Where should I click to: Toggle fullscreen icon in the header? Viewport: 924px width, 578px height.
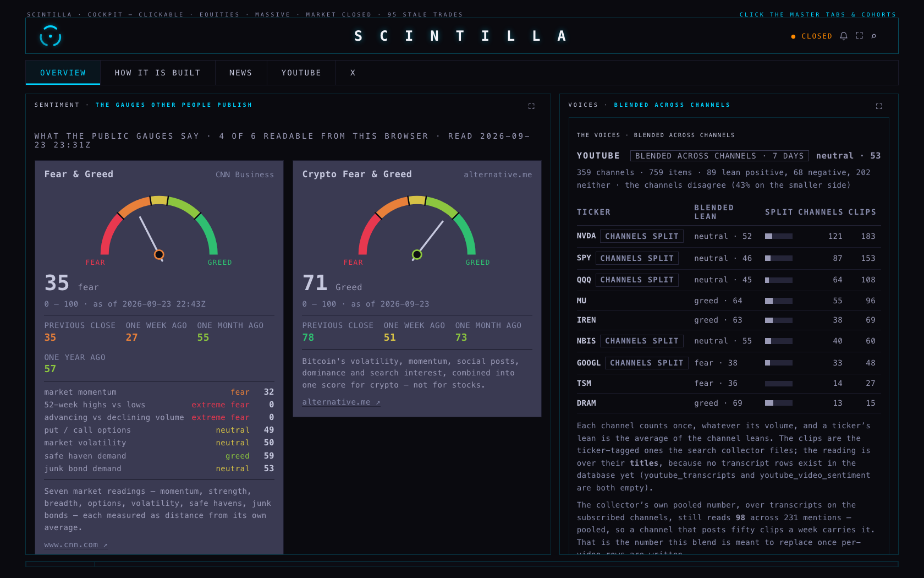point(859,36)
